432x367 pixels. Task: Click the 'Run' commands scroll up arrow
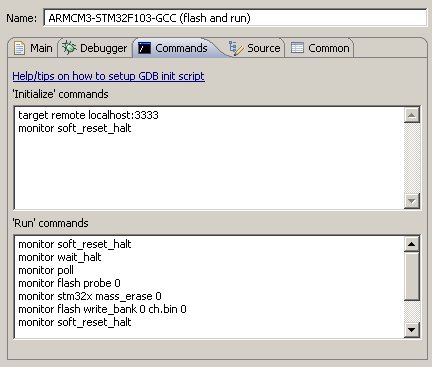coord(412,244)
